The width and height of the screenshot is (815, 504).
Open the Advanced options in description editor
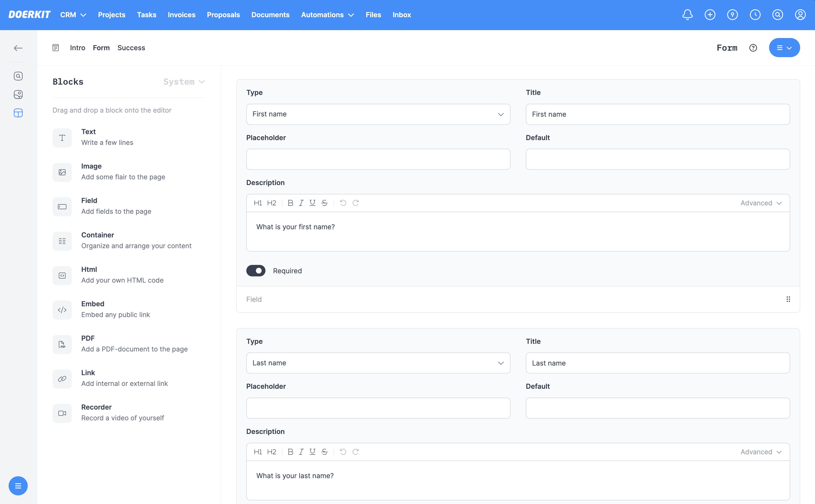[x=761, y=203]
